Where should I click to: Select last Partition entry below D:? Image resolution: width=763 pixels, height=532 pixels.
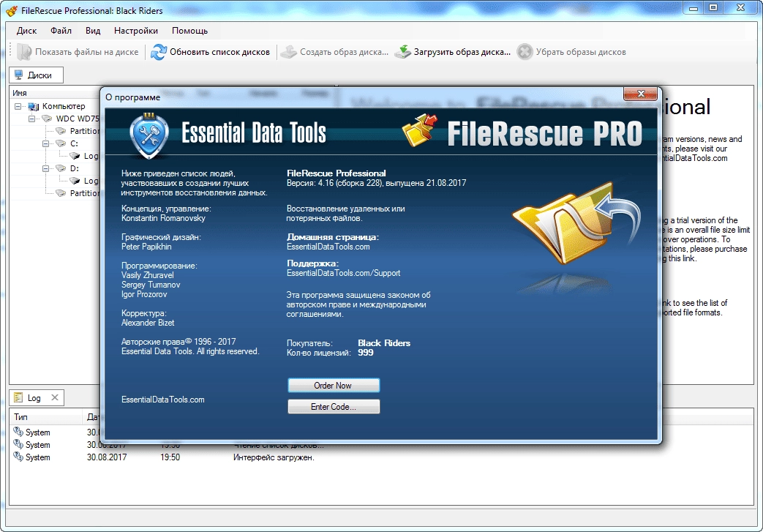pyautogui.click(x=85, y=193)
